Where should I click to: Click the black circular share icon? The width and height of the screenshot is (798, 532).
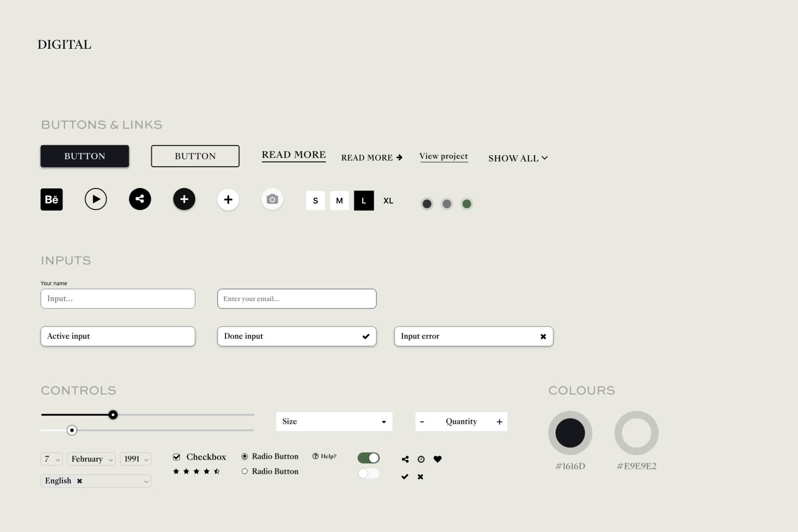pos(140,199)
